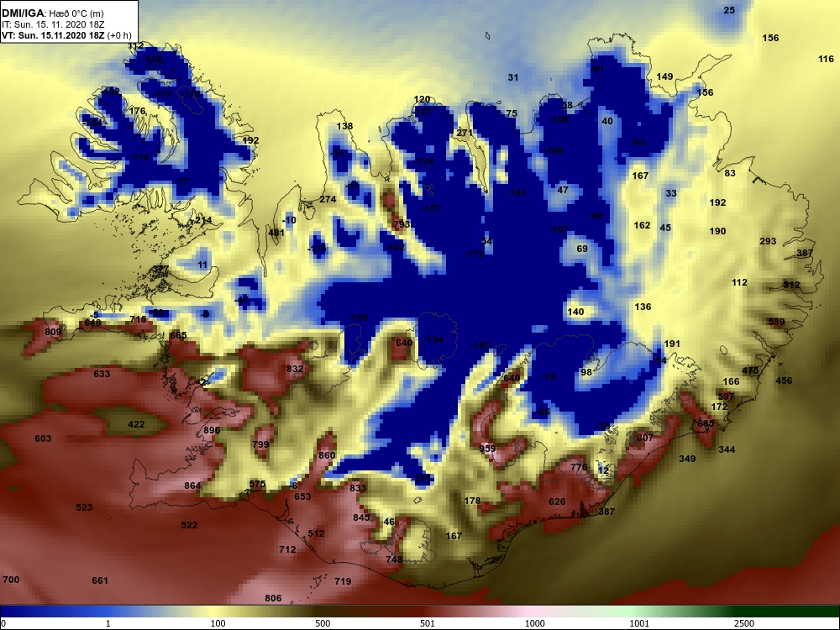This screenshot has height=630, width=840.
Task: Click the map value '807'
Action: coord(645,438)
